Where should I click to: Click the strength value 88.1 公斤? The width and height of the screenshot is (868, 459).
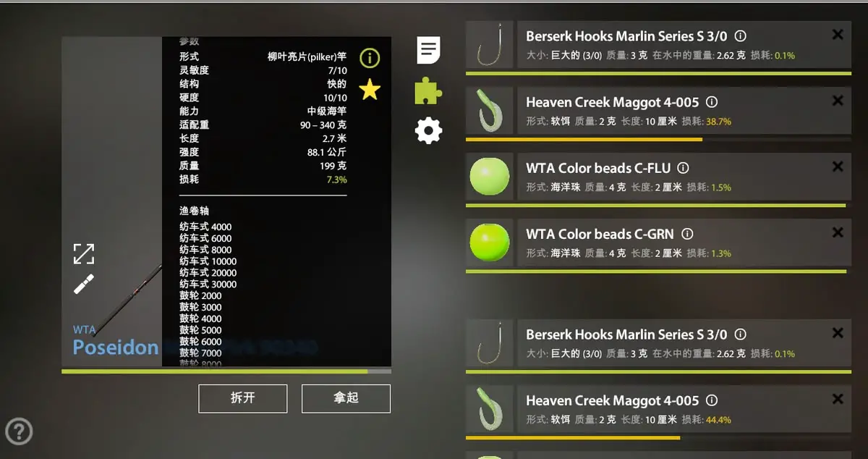pos(326,152)
